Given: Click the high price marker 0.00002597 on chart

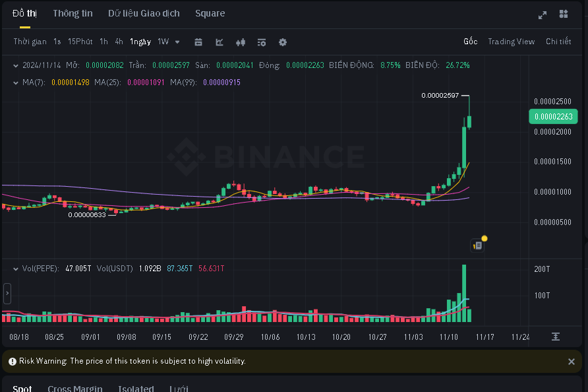Looking at the screenshot, I should click(x=440, y=96).
